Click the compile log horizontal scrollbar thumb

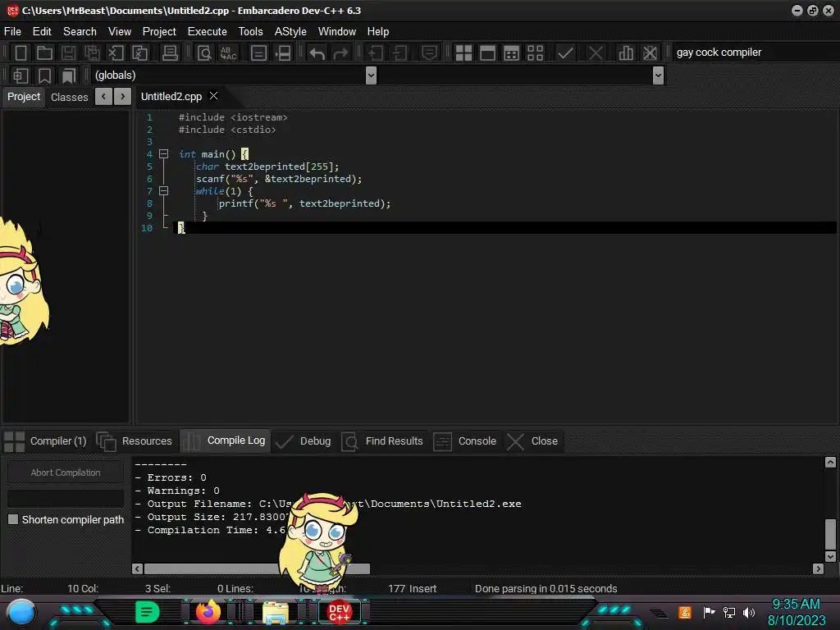click(x=257, y=569)
